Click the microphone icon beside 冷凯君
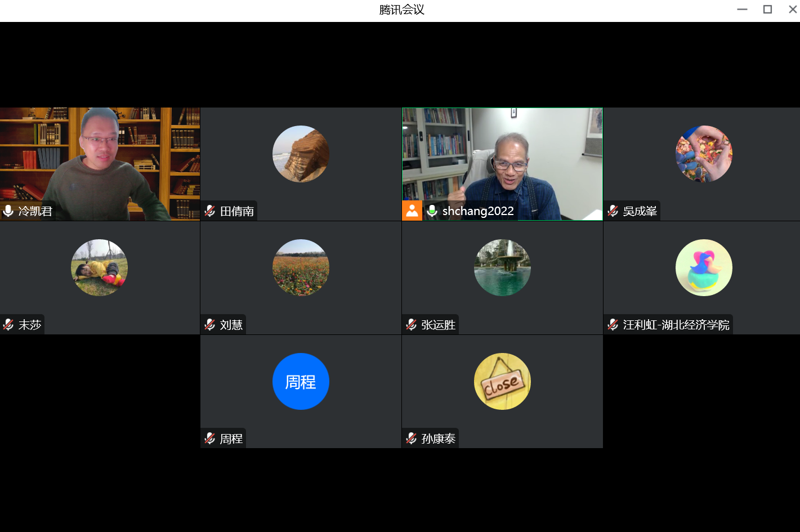 [8, 211]
